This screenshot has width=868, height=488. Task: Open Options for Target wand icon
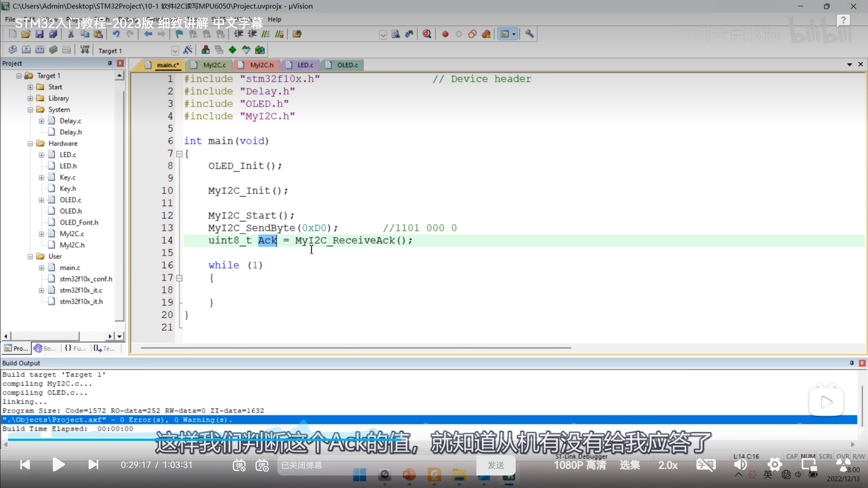coord(188,50)
